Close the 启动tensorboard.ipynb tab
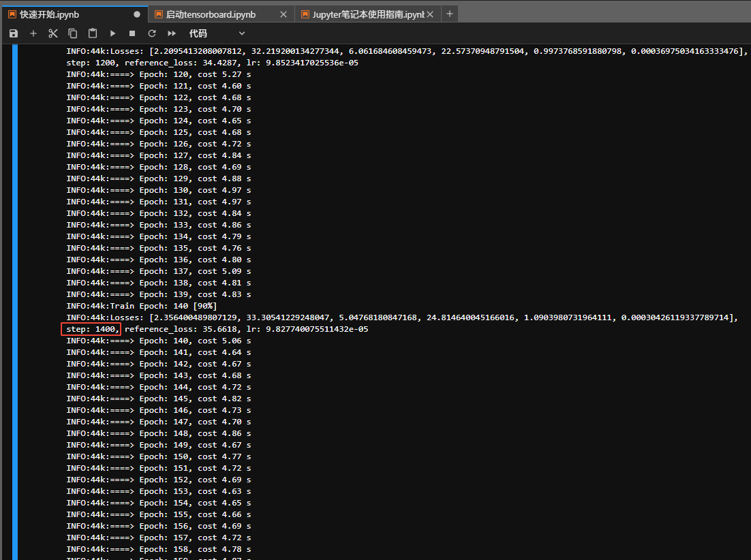Screen dimensions: 751x560 click(x=283, y=14)
